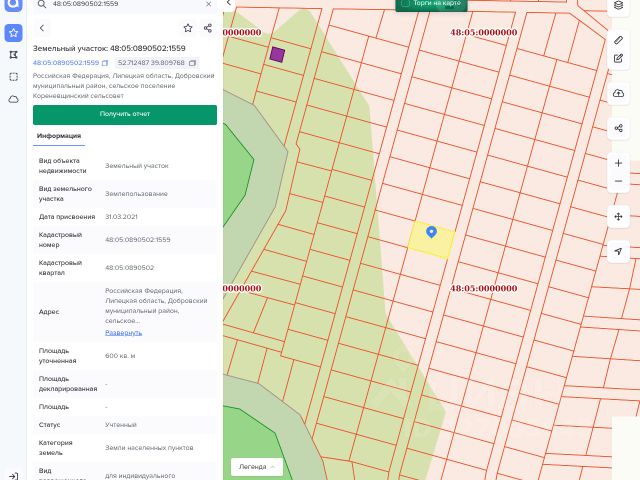This screenshot has height=480, width=640.
Task: Add parcel to favorites with star outline
Action: (188, 28)
